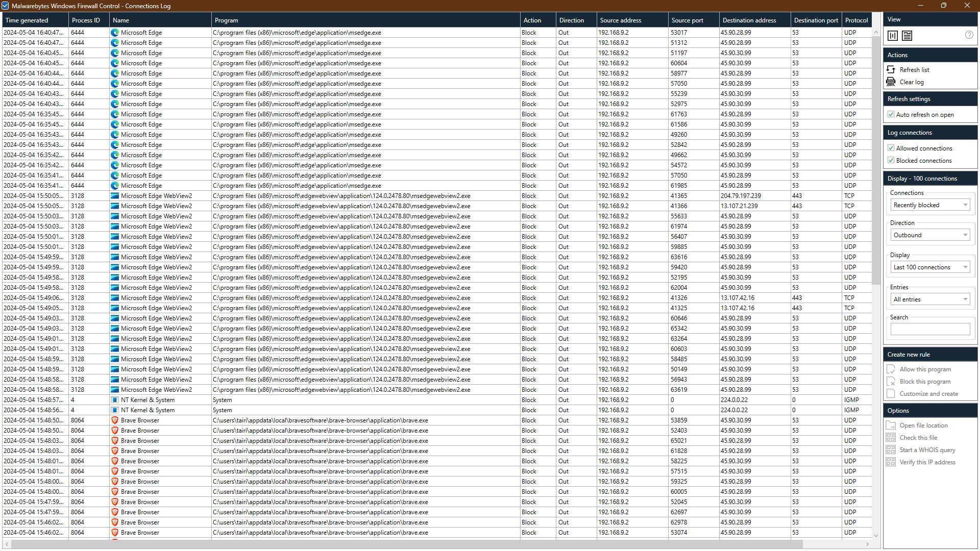Screen dimensions: 980x551
Task: Click the rows layout view icon
Action: click(907, 36)
